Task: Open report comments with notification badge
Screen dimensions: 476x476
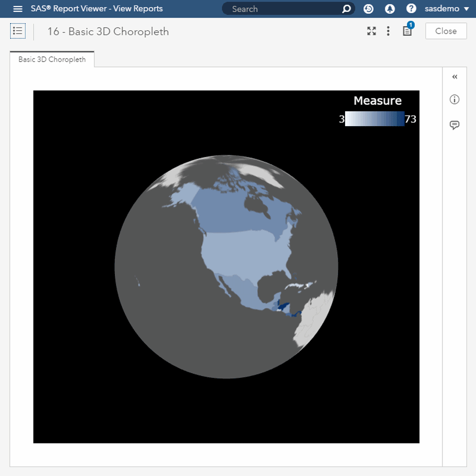Action: (x=406, y=31)
